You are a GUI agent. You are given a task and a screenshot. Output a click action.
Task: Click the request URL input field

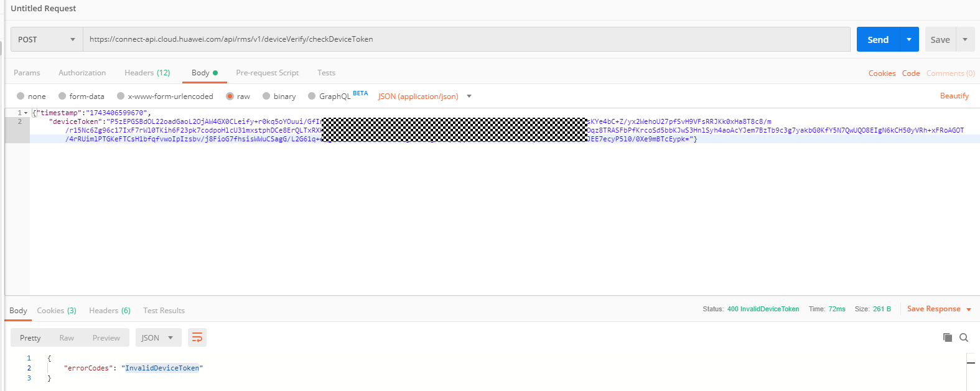tap(467, 39)
